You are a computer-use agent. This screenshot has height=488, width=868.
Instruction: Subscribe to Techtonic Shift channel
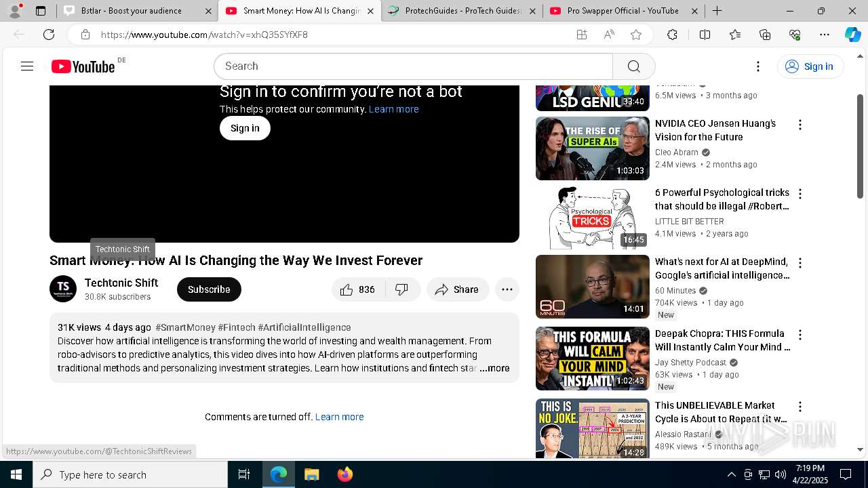pos(209,289)
